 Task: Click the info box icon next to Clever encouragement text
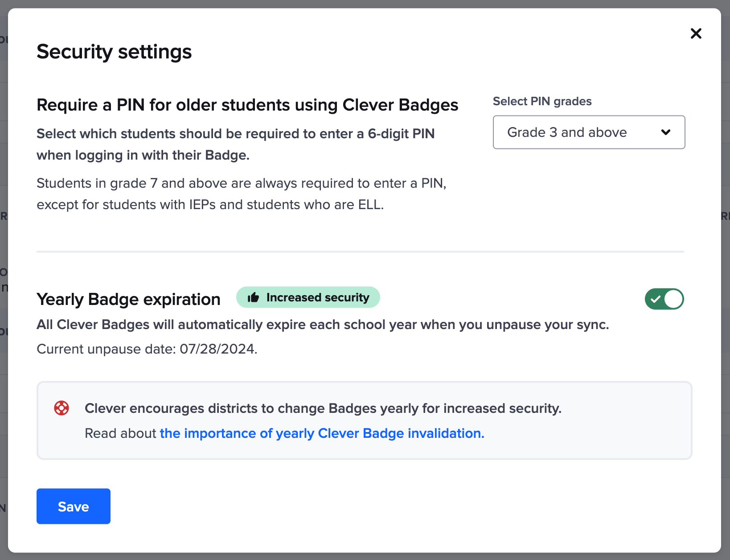point(61,408)
